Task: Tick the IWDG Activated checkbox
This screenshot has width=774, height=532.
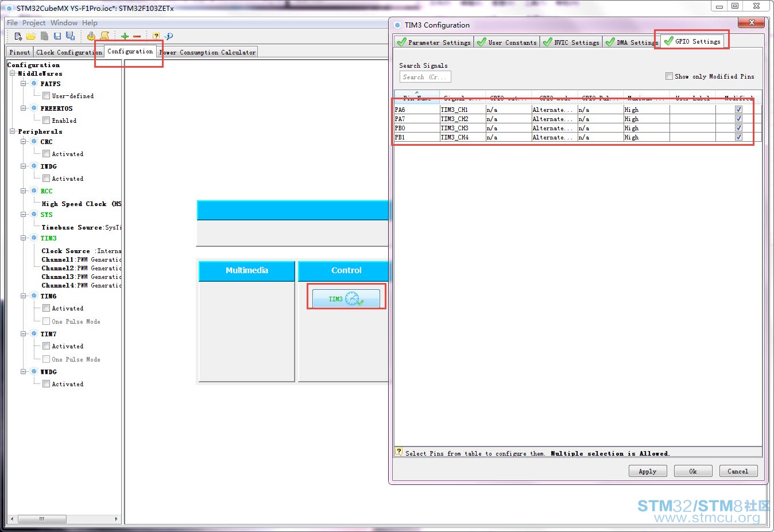Action: point(46,178)
